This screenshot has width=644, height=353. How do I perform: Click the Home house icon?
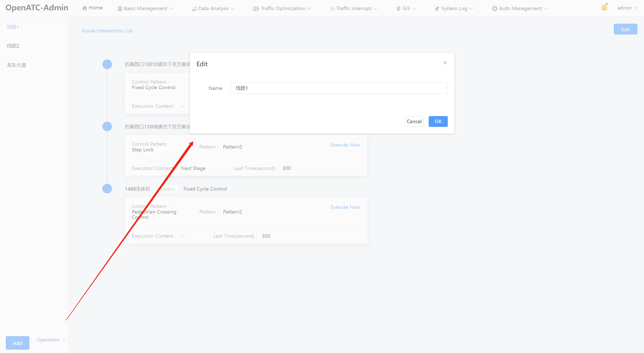(x=85, y=8)
